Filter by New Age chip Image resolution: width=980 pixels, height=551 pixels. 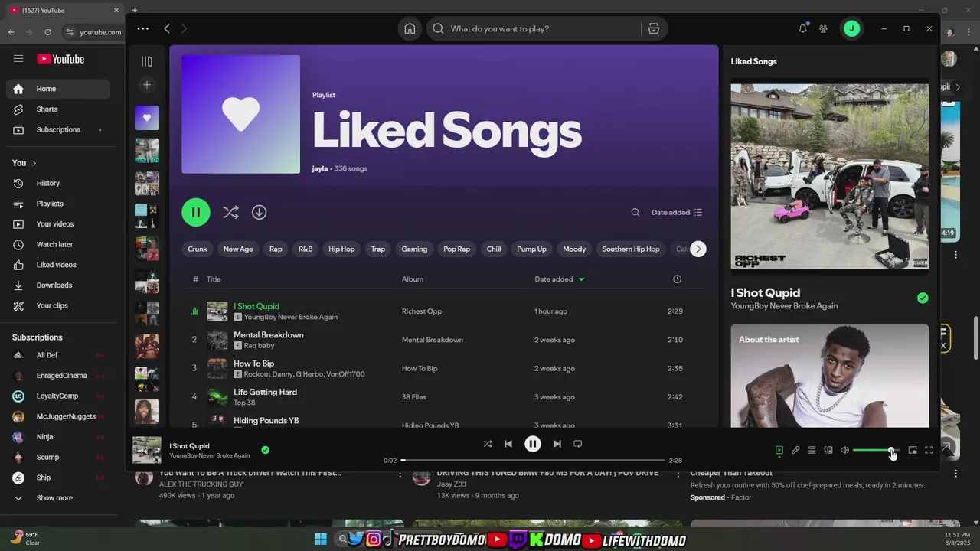pyautogui.click(x=238, y=249)
